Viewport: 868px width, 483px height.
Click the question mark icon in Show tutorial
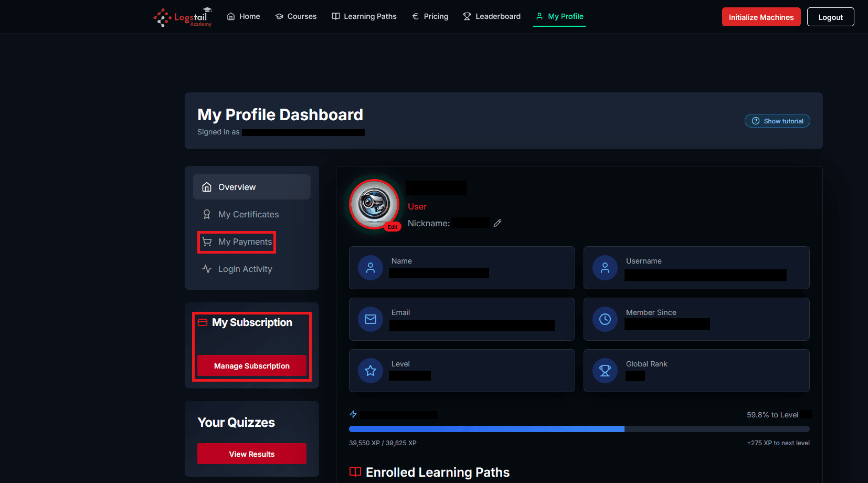tap(756, 121)
